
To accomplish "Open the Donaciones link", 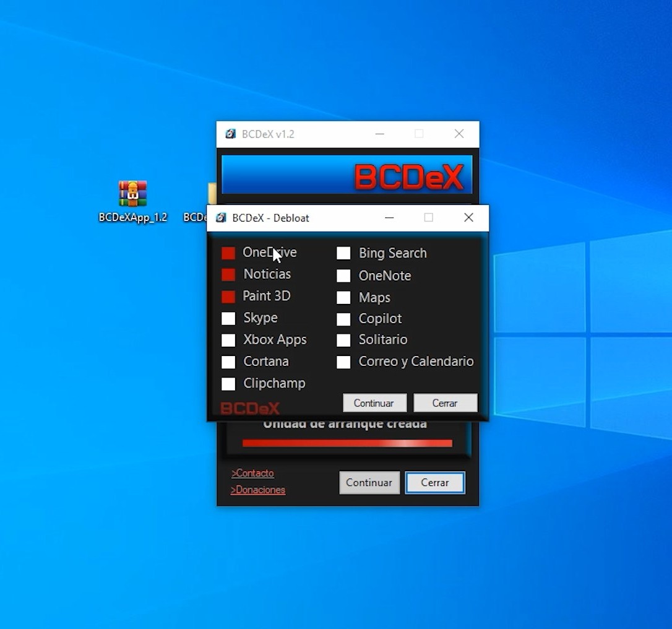I will click(258, 489).
